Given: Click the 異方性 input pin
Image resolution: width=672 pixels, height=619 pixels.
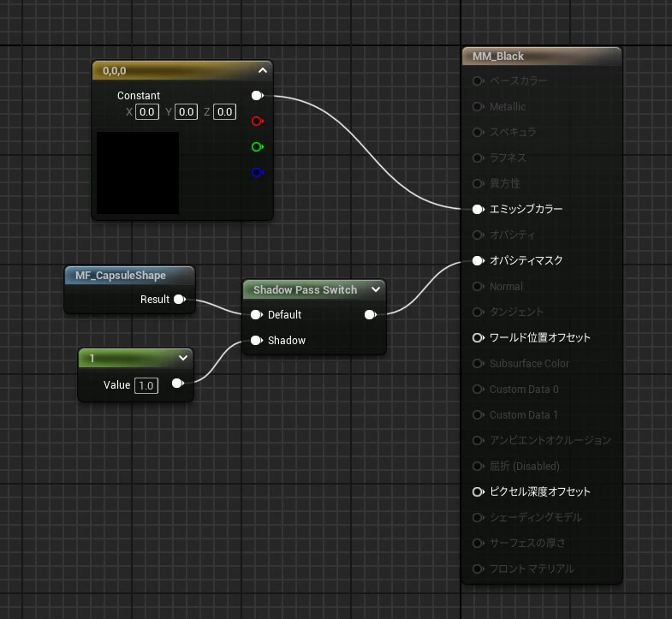Looking at the screenshot, I should 478,183.
